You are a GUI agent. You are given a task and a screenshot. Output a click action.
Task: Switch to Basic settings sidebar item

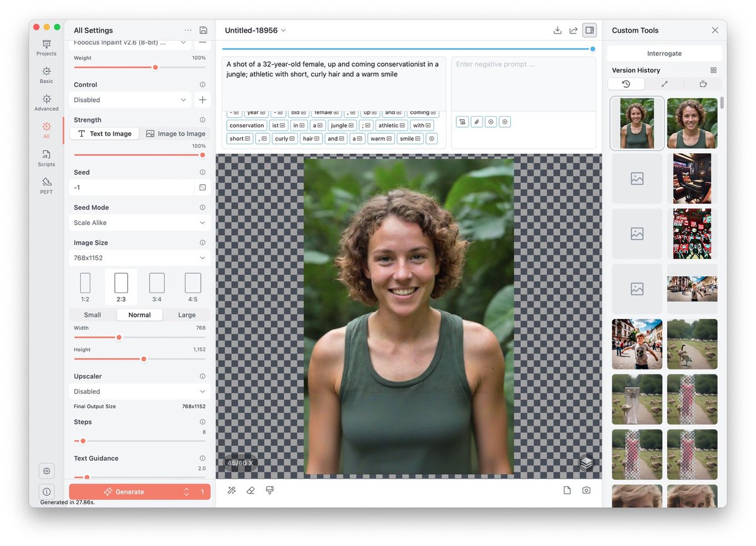point(46,75)
